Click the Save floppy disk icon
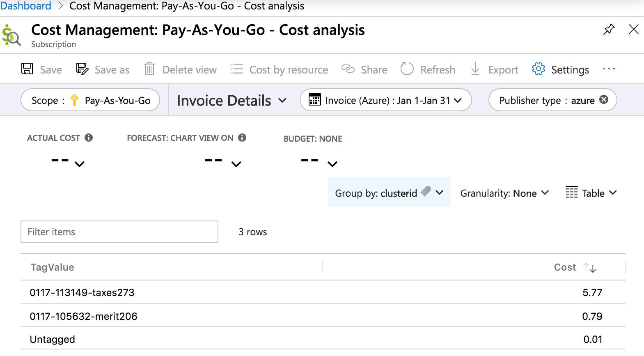644x356 pixels. [x=27, y=69]
